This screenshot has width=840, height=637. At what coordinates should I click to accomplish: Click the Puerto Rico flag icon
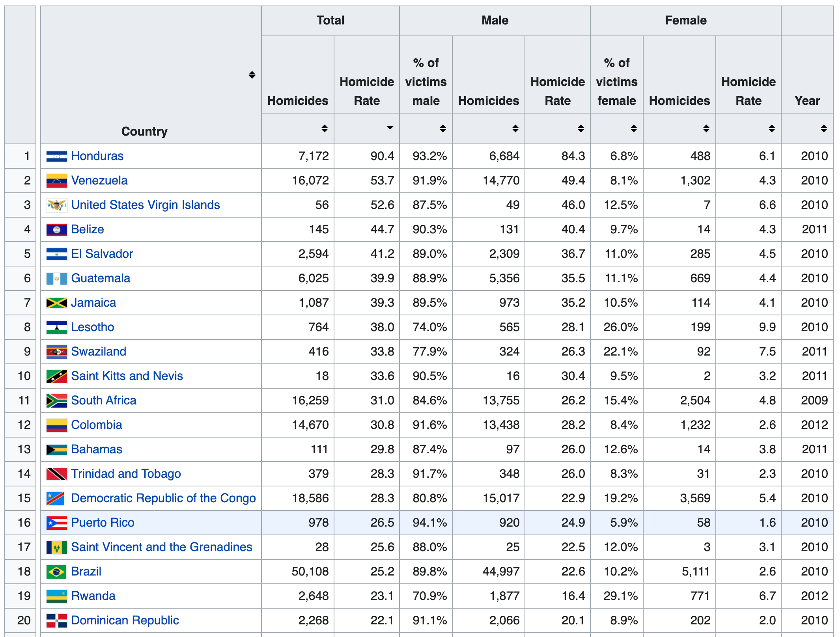pos(56,523)
